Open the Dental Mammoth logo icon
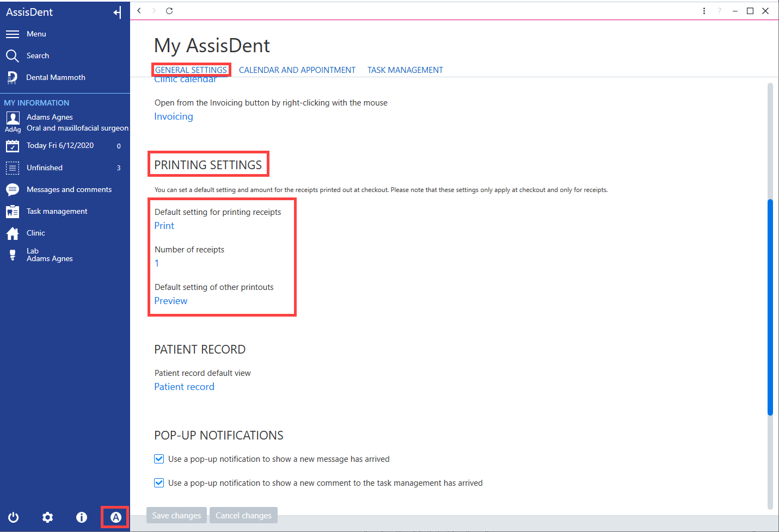Viewport: 779px width, 532px height. click(13, 78)
